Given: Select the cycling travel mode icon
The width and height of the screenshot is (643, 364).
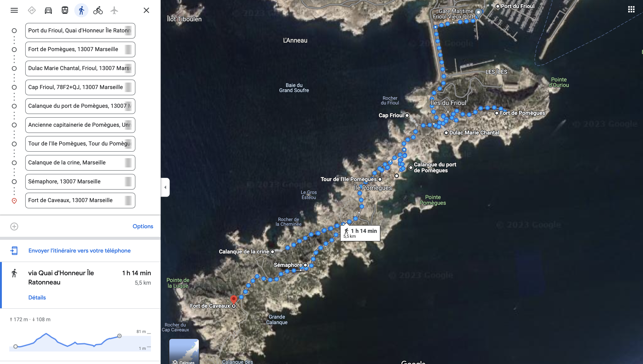Looking at the screenshot, I should pyautogui.click(x=98, y=10).
